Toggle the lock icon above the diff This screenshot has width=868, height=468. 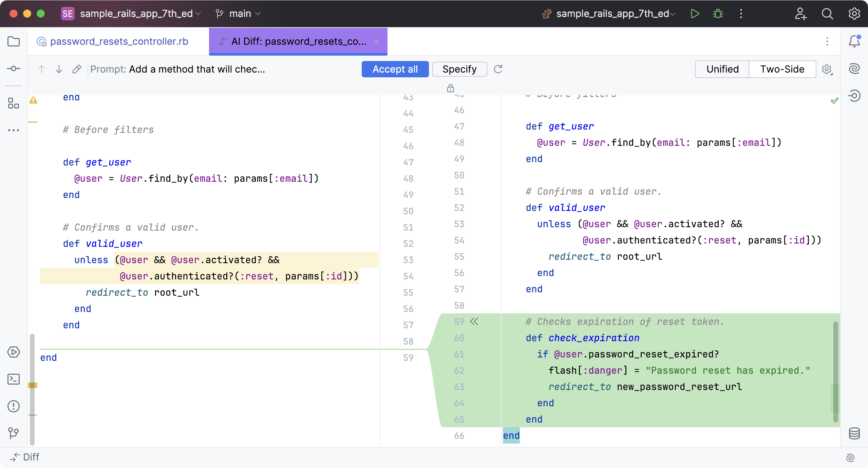pyautogui.click(x=450, y=88)
